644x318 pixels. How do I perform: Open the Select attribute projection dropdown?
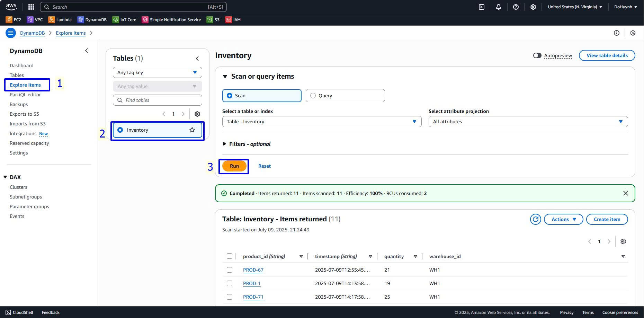[x=528, y=122]
